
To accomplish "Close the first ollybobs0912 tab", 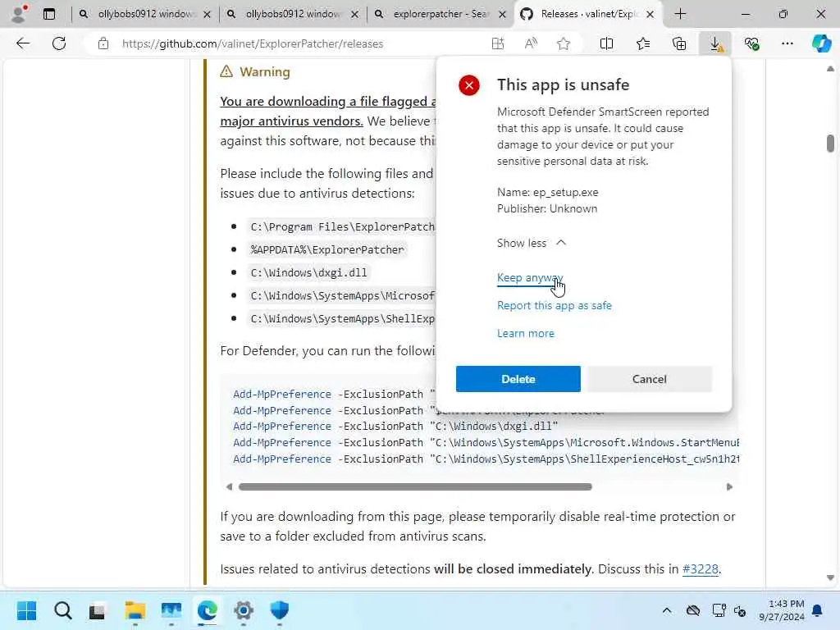I will coord(208,15).
